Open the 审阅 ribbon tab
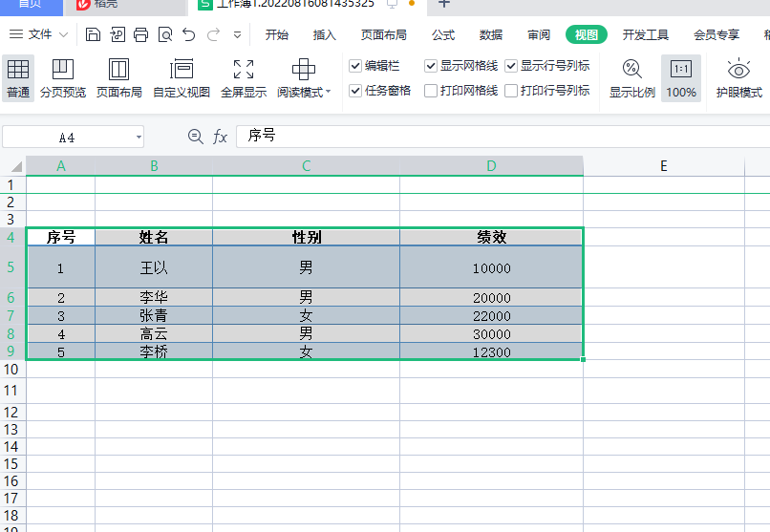This screenshot has height=532, width=770. (539, 34)
